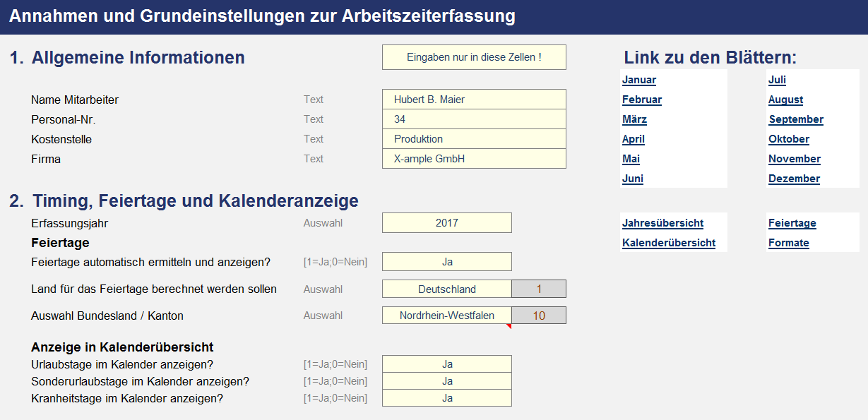Open the Jahresübersicht link

click(662, 224)
